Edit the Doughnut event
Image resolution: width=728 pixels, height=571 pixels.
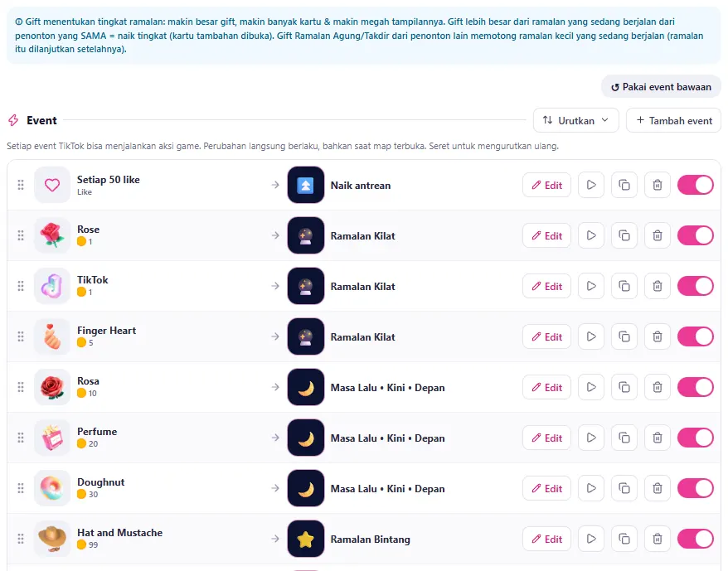(x=546, y=488)
